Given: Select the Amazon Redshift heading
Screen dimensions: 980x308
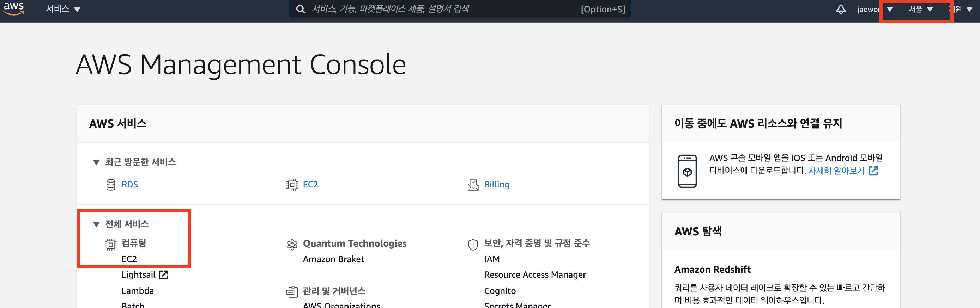Looking at the screenshot, I should click(712, 270).
